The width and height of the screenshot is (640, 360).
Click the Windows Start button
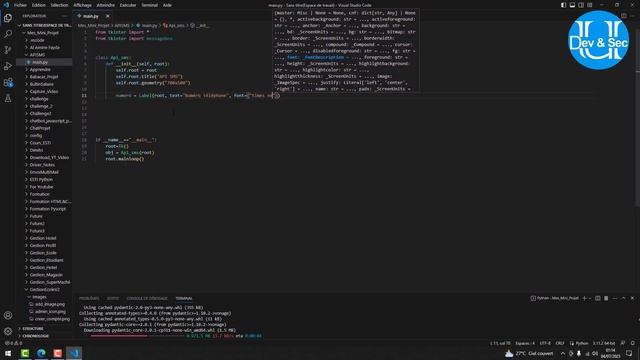[x=8, y=353]
